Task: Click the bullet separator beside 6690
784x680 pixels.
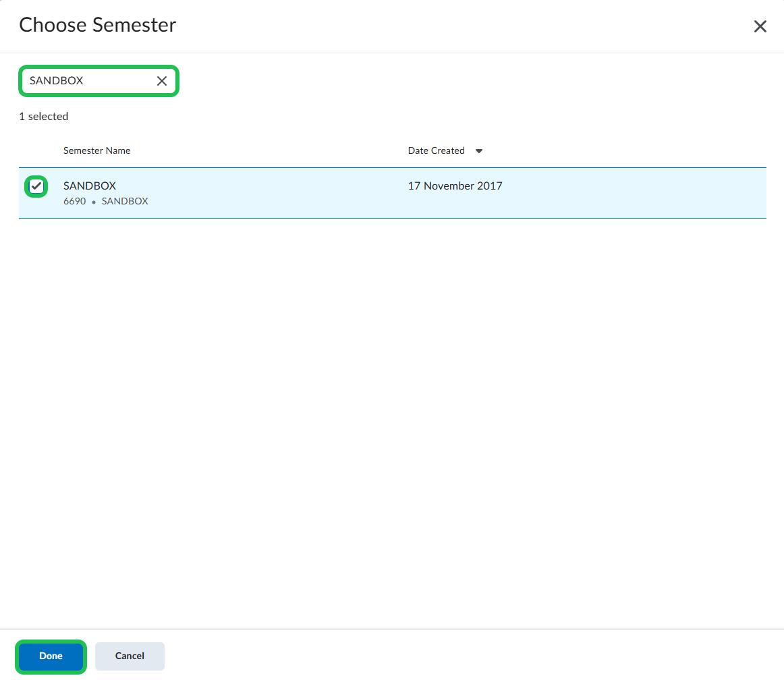Action: pyautogui.click(x=94, y=202)
